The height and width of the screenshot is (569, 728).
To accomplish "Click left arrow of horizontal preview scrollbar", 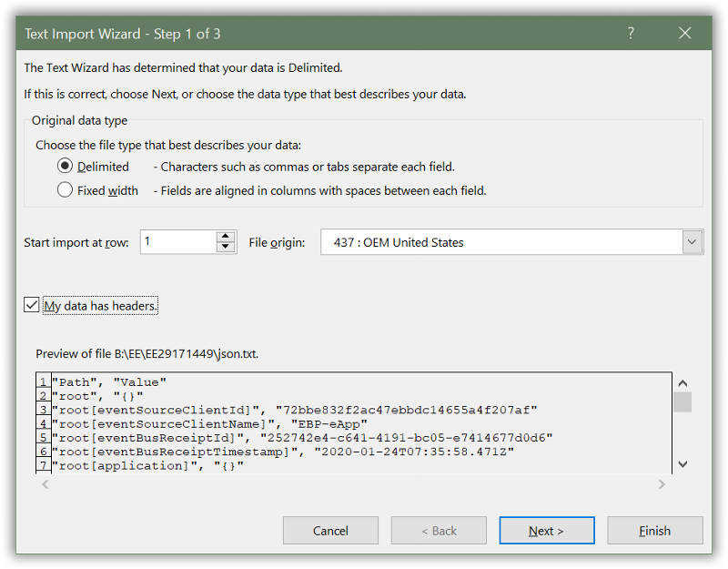I will tap(45, 486).
